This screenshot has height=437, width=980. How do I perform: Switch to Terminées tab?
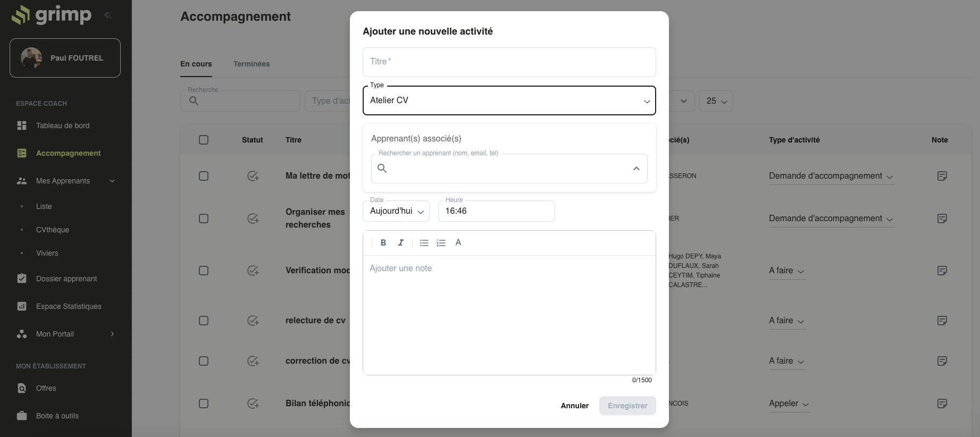tap(252, 64)
